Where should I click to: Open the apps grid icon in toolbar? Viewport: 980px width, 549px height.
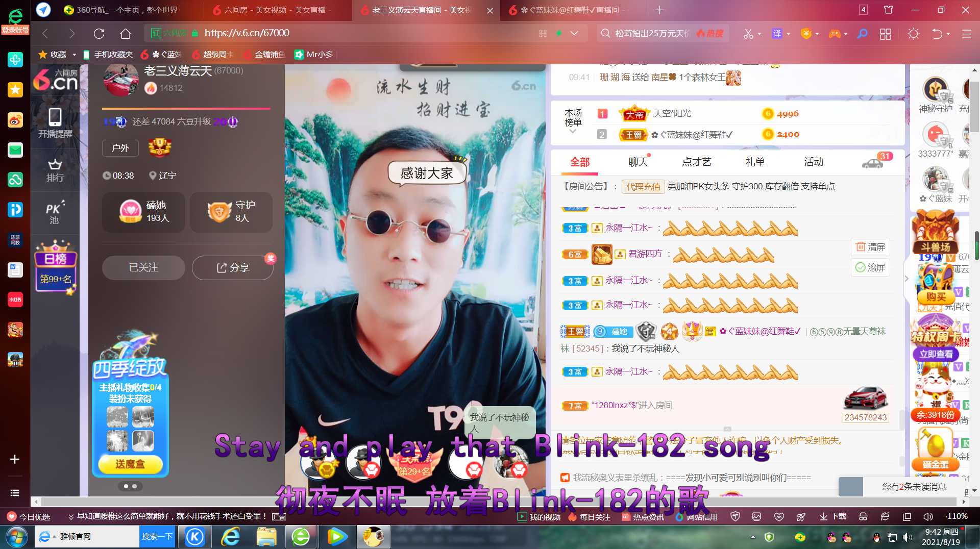tap(886, 34)
